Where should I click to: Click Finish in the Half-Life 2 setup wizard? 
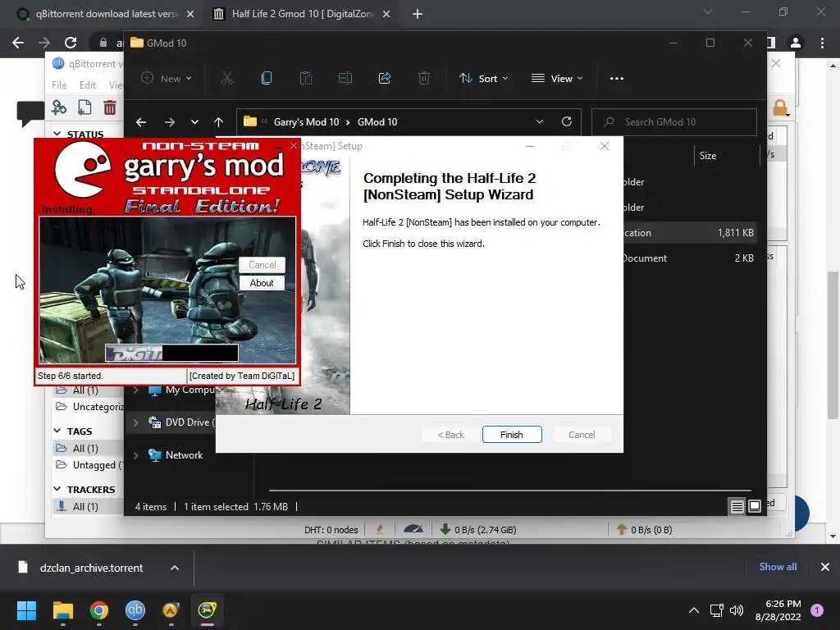click(512, 435)
